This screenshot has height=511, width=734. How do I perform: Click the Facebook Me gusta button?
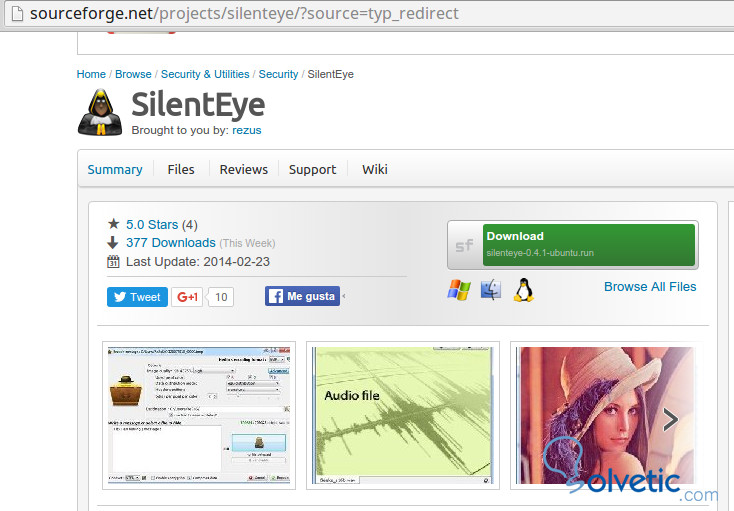pos(302,296)
